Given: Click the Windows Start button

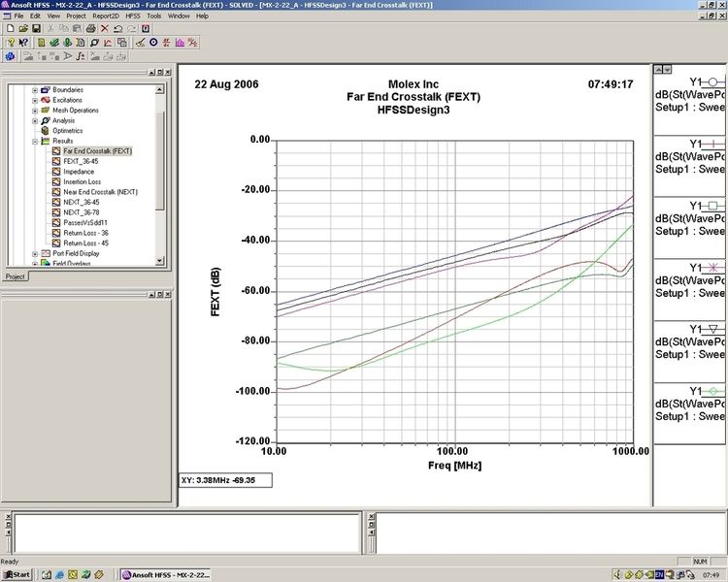Looking at the screenshot, I should (17, 575).
